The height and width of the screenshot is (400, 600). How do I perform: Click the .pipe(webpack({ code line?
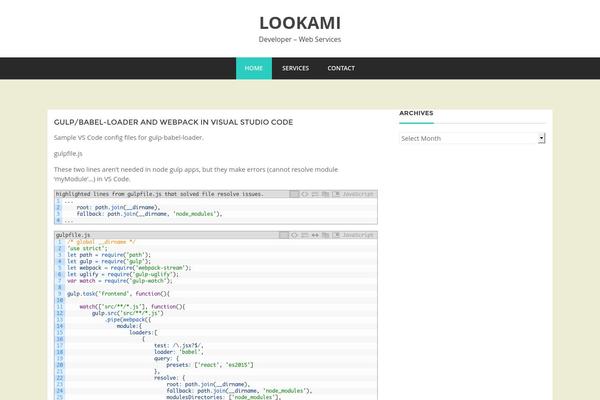(x=128, y=320)
